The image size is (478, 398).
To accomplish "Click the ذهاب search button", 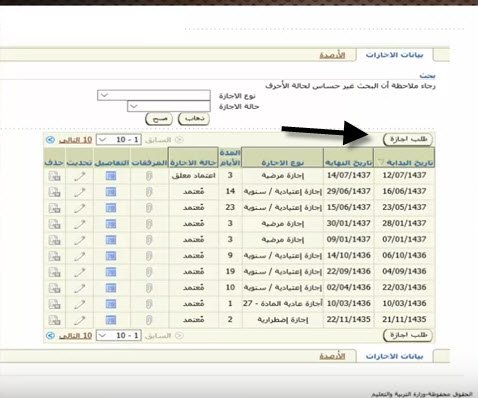I will point(194,119).
